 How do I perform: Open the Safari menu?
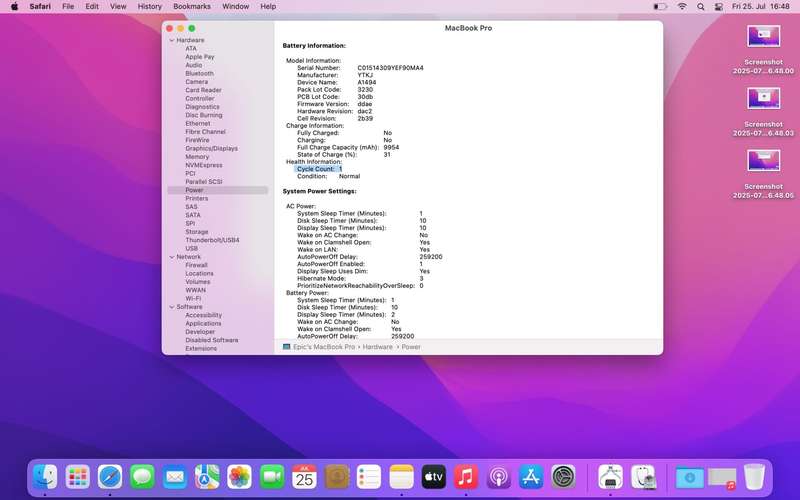click(x=40, y=7)
